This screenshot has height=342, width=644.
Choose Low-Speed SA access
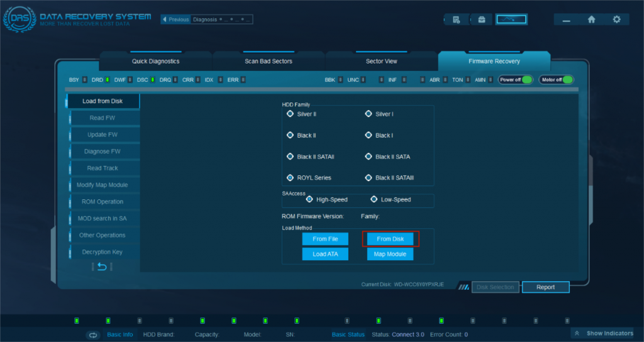tap(374, 199)
